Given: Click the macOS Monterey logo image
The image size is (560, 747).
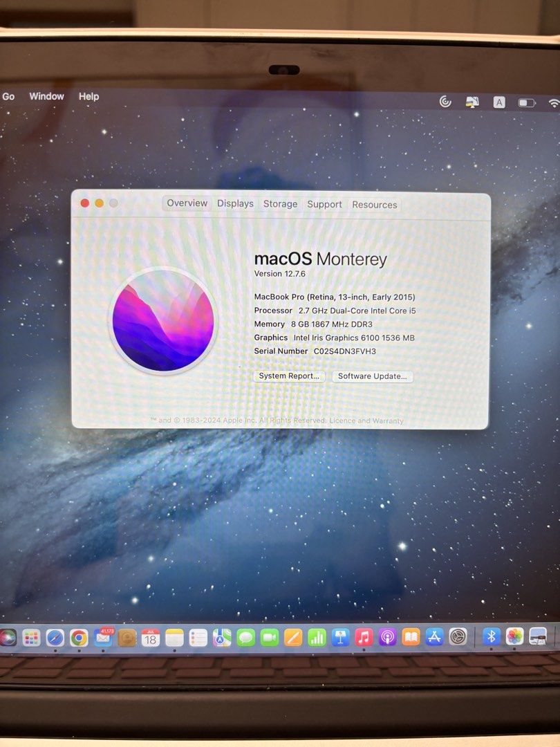Looking at the screenshot, I should (163, 321).
